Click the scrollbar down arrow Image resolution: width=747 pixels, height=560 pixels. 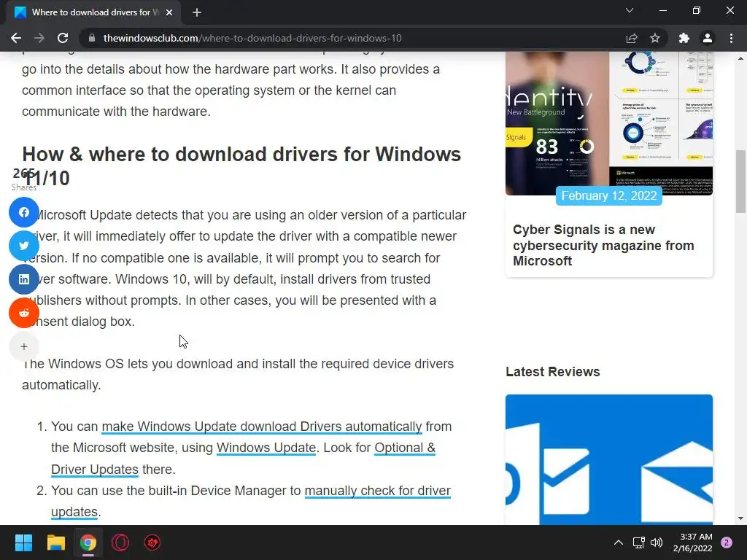click(740, 518)
